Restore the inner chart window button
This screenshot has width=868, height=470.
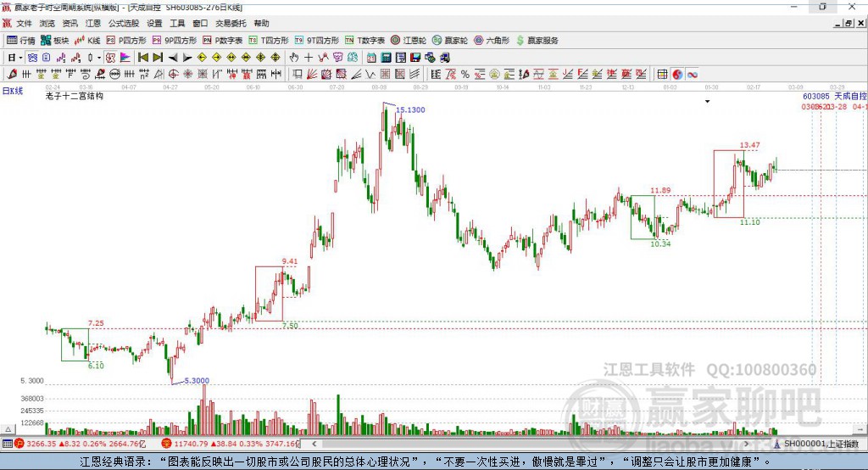(849, 23)
